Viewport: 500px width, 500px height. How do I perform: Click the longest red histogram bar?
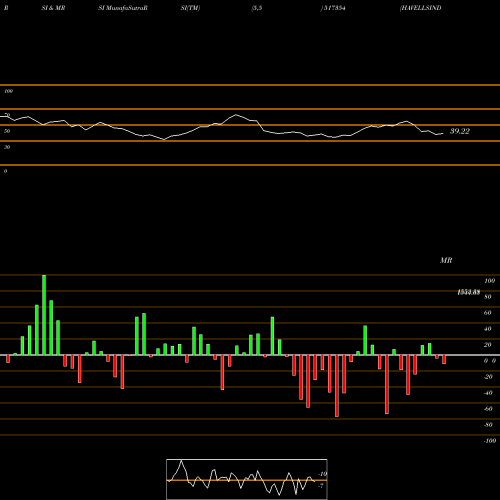click(x=337, y=386)
